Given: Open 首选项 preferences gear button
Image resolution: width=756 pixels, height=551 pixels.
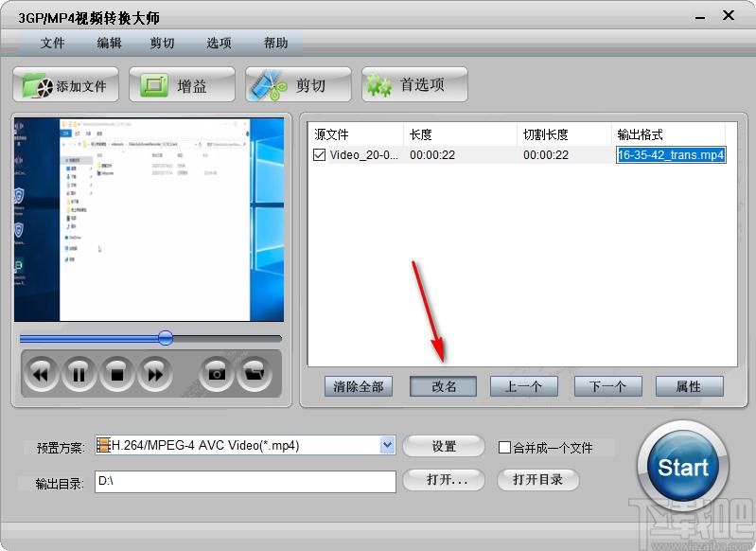Looking at the screenshot, I should click(x=414, y=85).
